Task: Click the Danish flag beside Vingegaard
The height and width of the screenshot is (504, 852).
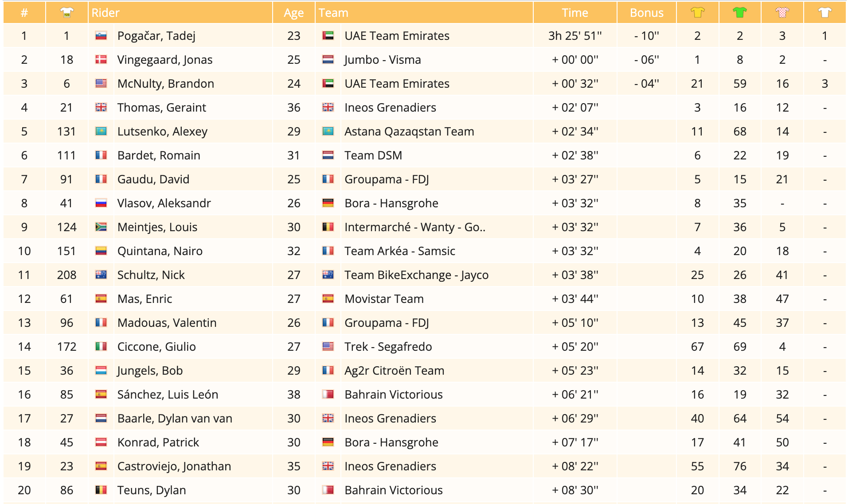Action: click(x=101, y=60)
